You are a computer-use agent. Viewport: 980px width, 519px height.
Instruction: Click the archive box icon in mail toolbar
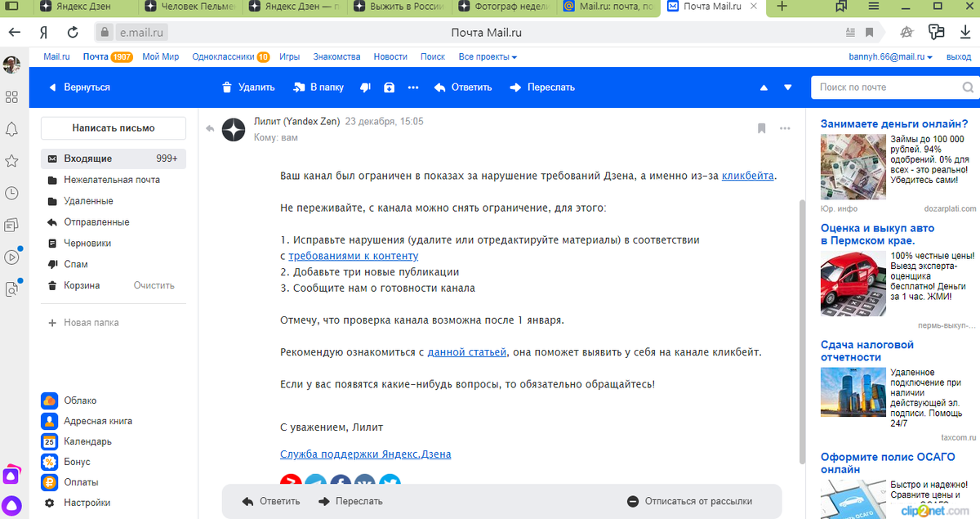click(x=389, y=87)
